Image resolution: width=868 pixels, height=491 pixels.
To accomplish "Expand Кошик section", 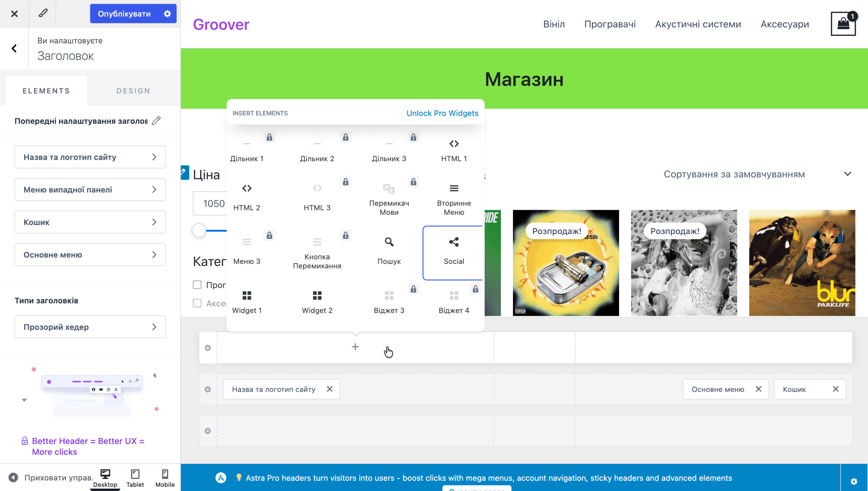I will 90,222.
